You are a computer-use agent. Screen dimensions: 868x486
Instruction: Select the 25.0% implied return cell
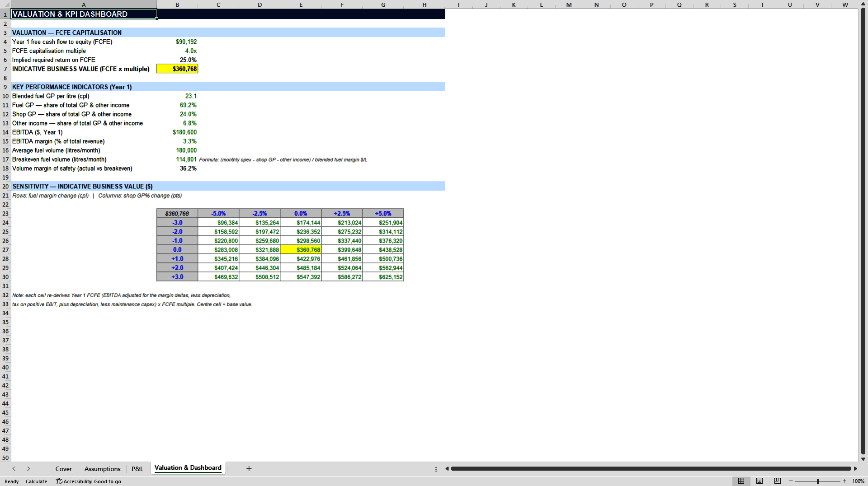click(x=177, y=60)
